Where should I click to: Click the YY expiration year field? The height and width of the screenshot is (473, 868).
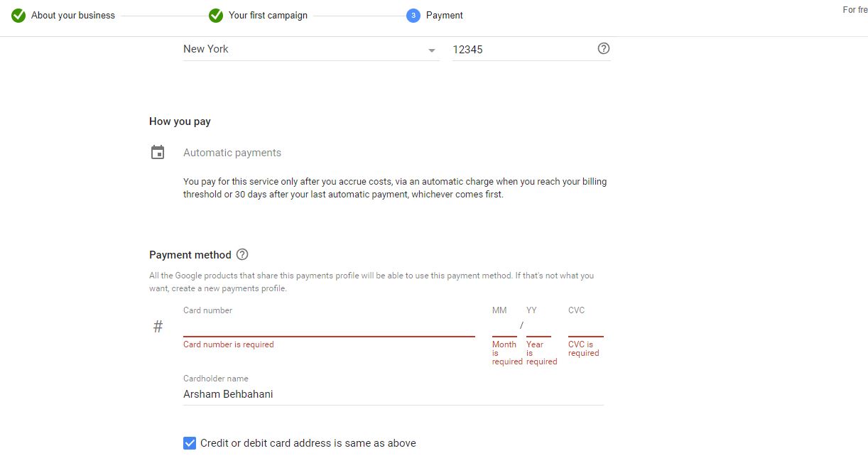pos(538,327)
